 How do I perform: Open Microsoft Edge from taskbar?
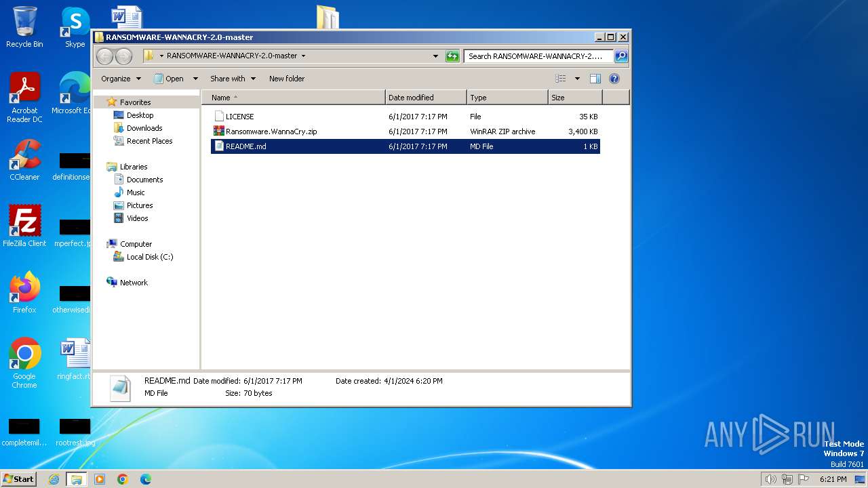click(x=146, y=479)
